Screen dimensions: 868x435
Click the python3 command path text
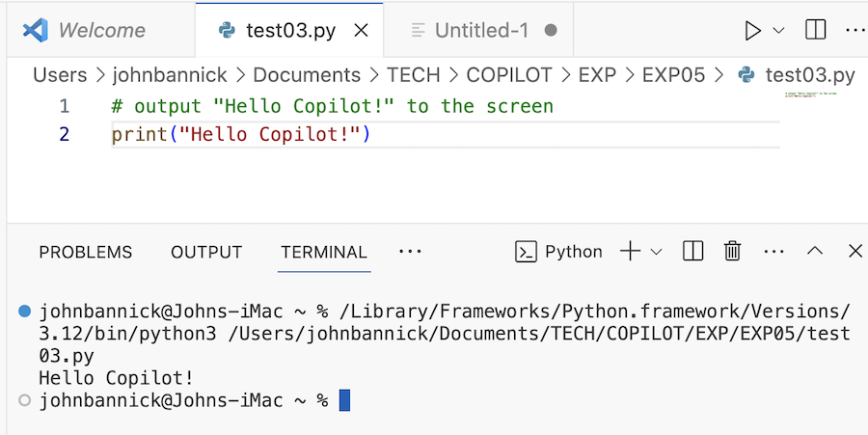point(445,334)
